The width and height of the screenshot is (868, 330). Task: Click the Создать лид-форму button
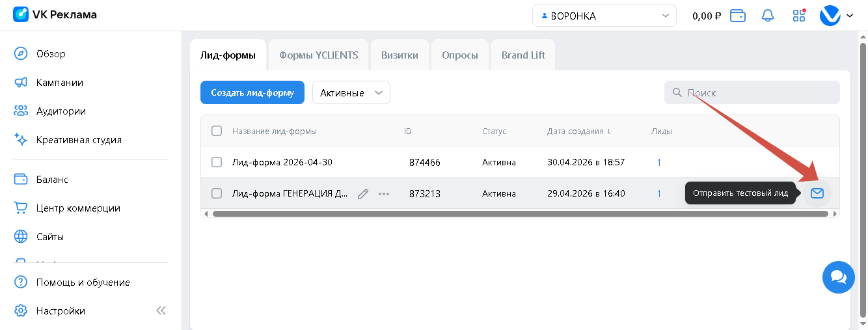pos(252,92)
